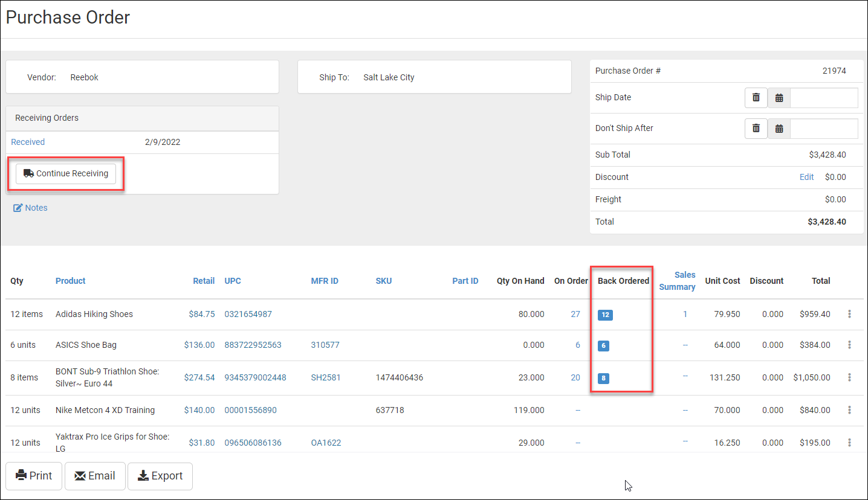
Task: Edit the discount amount
Action: click(x=807, y=177)
